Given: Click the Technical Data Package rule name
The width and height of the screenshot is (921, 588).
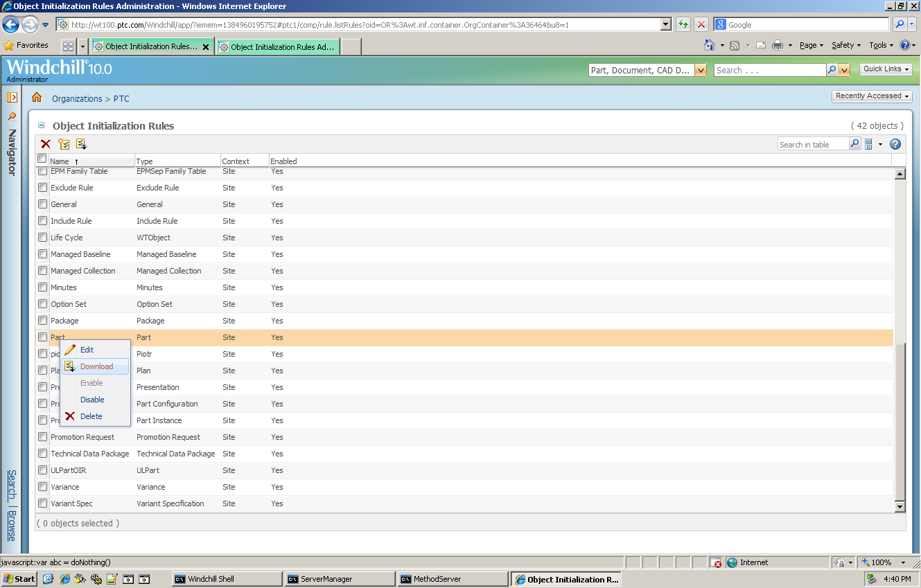Looking at the screenshot, I should (x=89, y=454).
